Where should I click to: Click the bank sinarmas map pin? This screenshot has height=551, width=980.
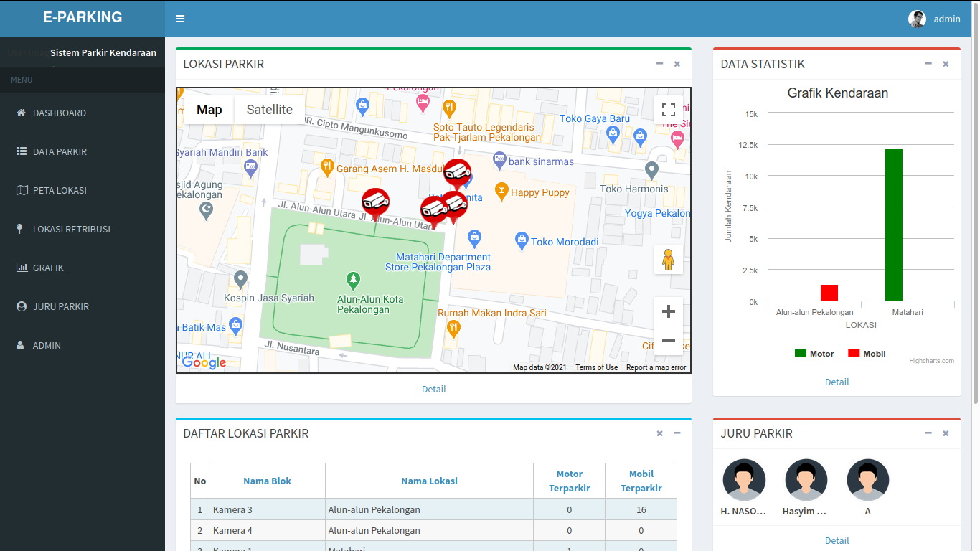(x=499, y=160)
